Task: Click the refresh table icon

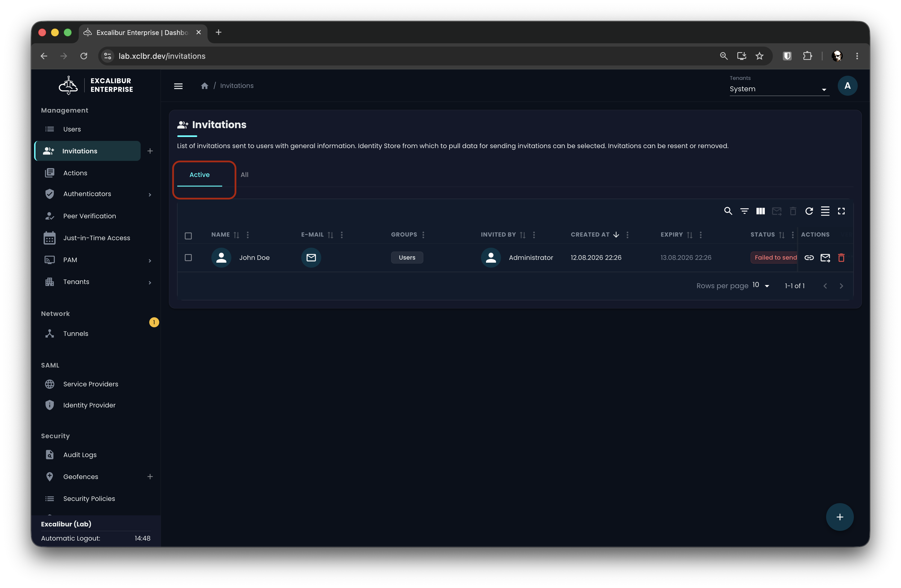Action: [809, 211]
